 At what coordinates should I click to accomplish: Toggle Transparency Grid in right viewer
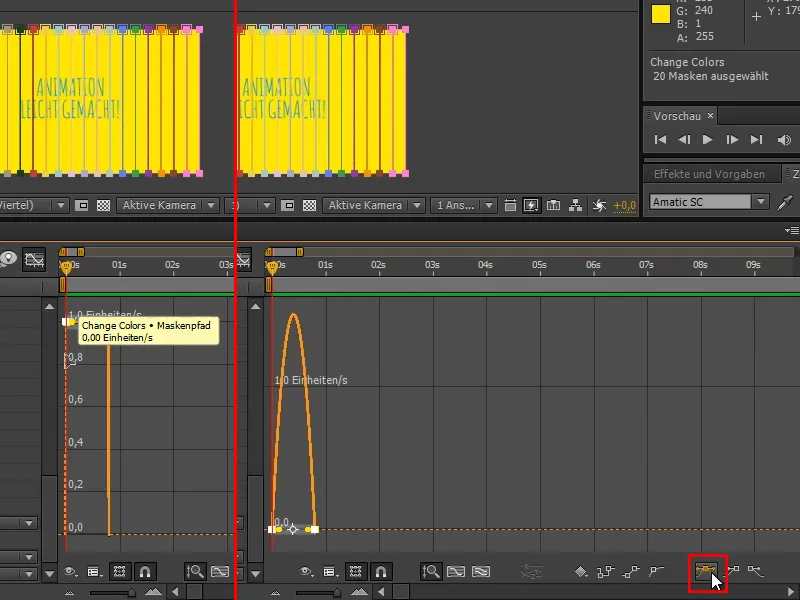[310, 206]
